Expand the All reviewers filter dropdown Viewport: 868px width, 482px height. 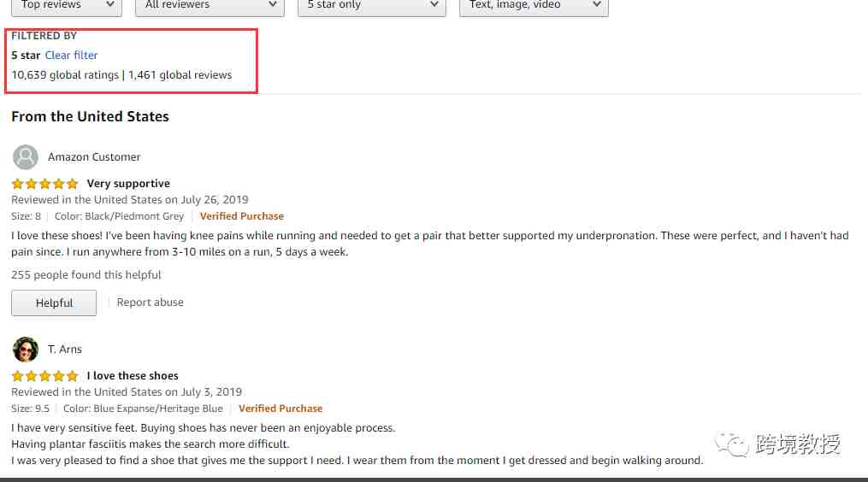click(210, 7)
